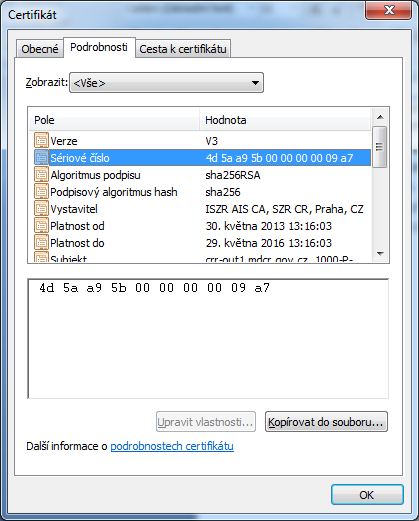Viewport: 419px width, 521px height.
Task: Click the icon beside Sériové číslo
Action: pos(41,158)
